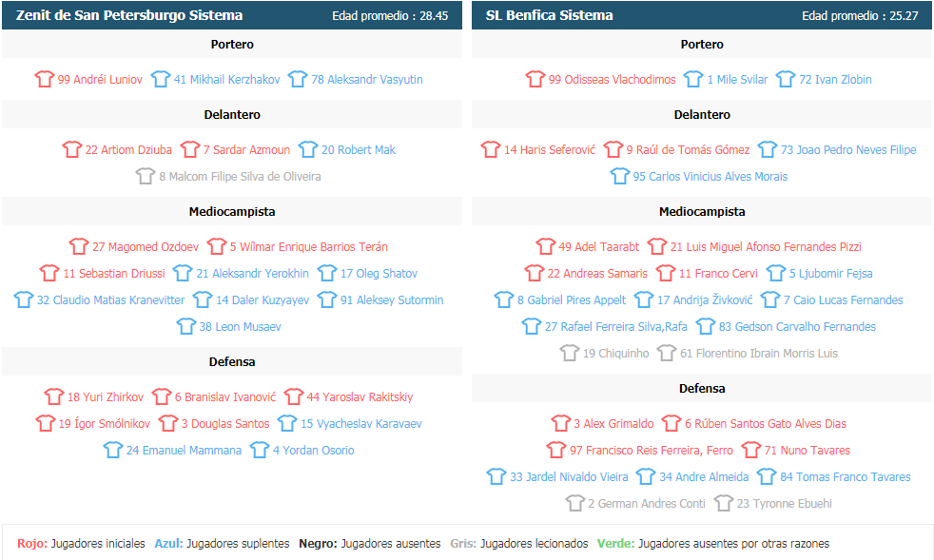Select 32 Claudio Matias Kranevitter name
Screen dimensions: 934x560
click(x=110, y=299)
